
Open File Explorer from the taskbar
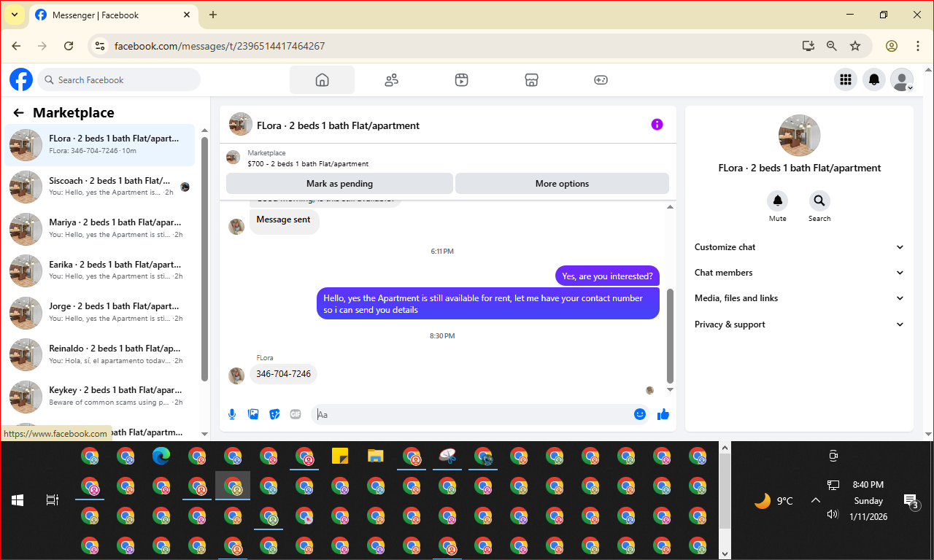376,456
